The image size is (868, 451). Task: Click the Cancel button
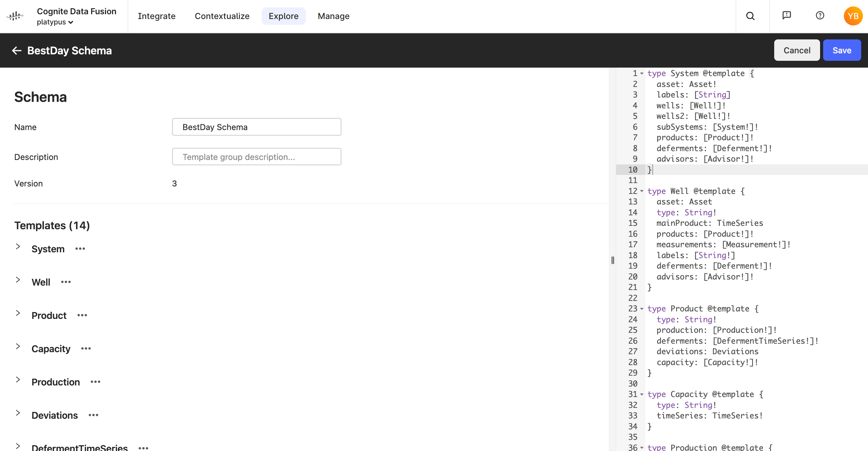coord(797,50)
